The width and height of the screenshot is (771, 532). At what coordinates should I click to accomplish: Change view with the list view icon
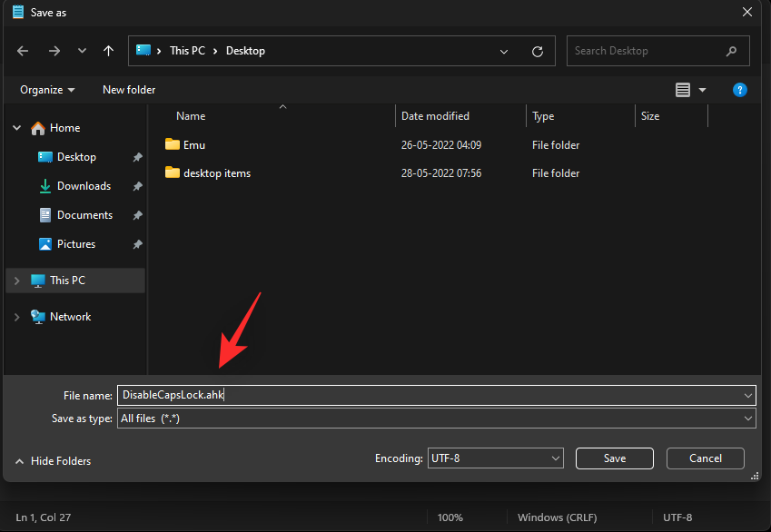pyautogui.click(x=683, y=90)
